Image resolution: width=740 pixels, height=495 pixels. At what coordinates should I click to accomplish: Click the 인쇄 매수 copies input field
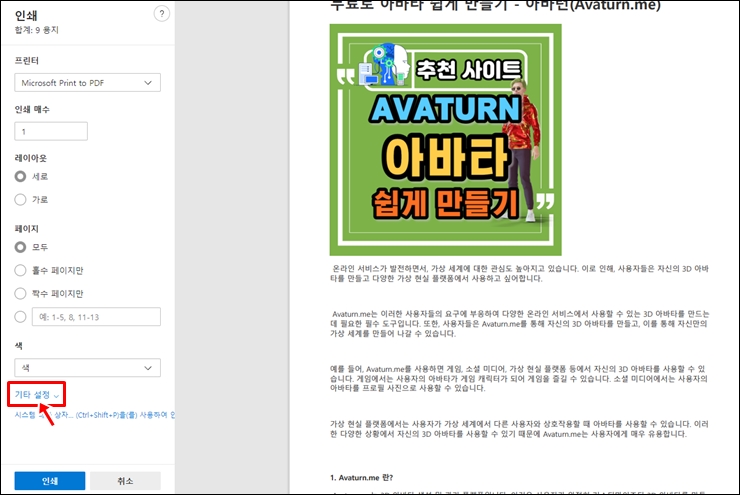coord(51,131)
